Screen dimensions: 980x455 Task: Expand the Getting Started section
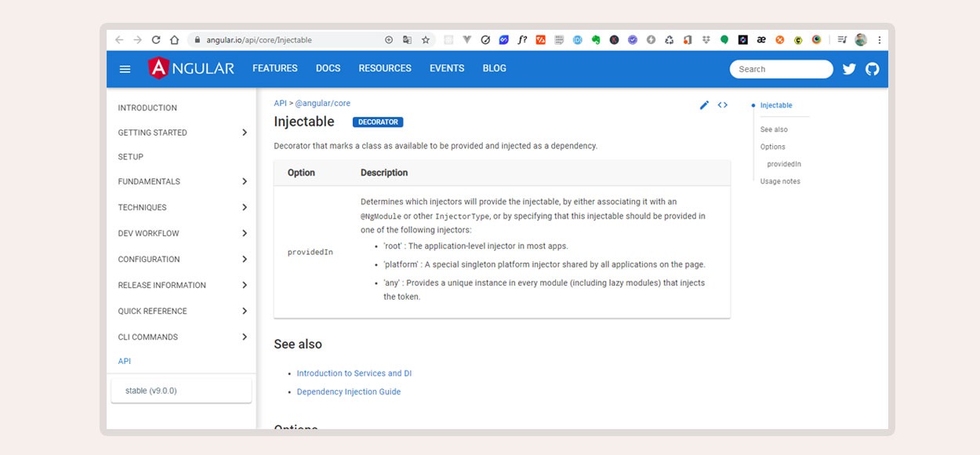[245, 133]
